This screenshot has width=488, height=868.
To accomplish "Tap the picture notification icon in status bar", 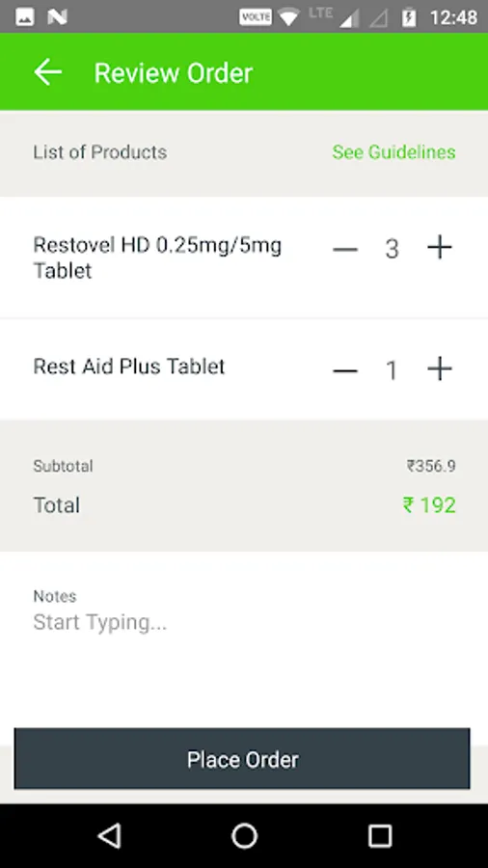I will (25, 17).
